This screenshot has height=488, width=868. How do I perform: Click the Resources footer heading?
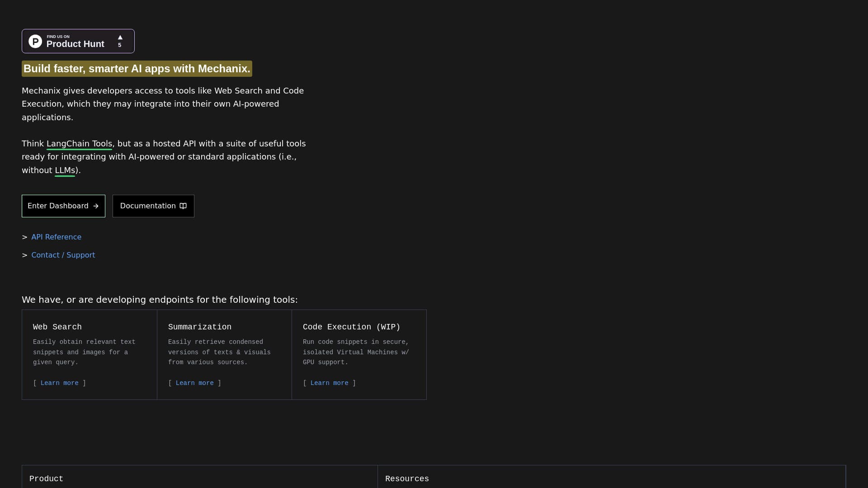[x=407, y=479]
